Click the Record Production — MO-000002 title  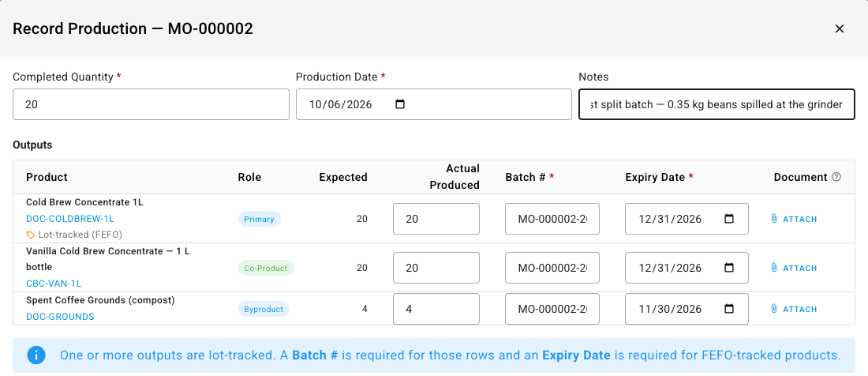133,28
